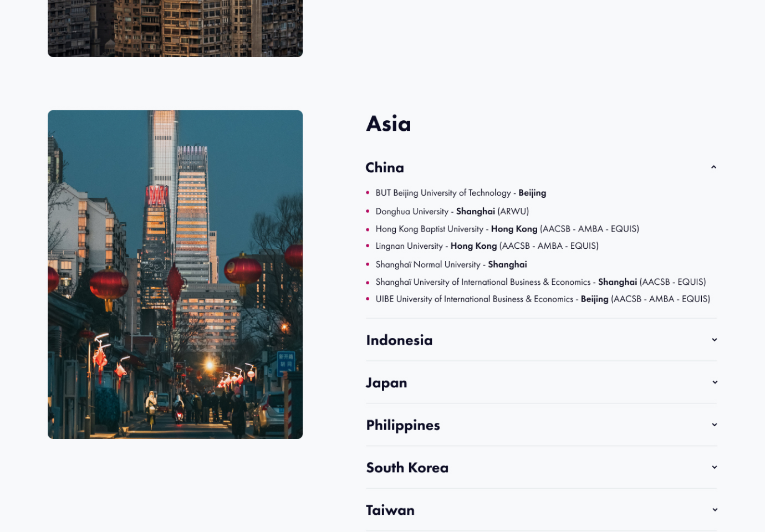The height and width of the screenshot is (532, 765).
Task: Open the South Korea accordion heading
Action: [x=407, y=468]
